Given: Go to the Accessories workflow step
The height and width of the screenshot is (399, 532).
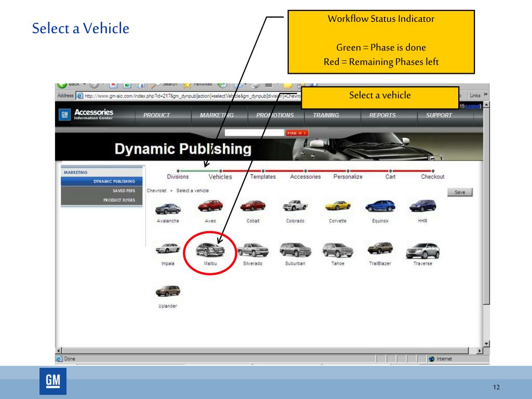Looking at the screenshot, I should 305,177.
